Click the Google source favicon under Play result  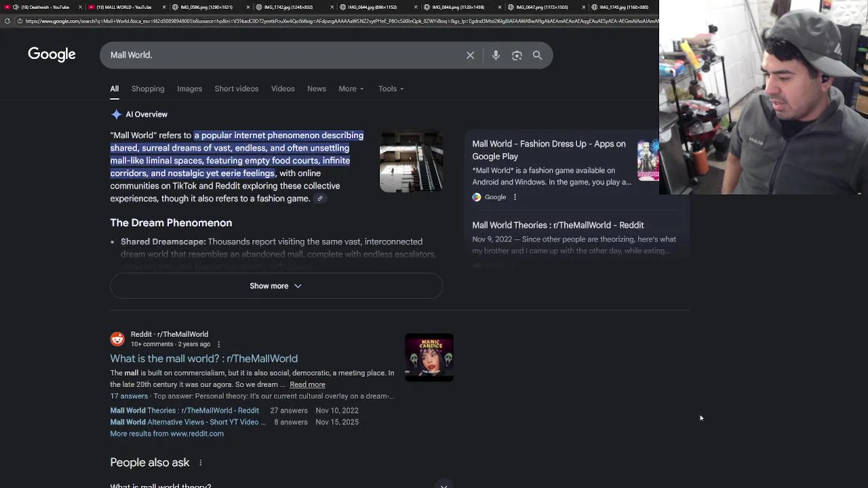477,197
